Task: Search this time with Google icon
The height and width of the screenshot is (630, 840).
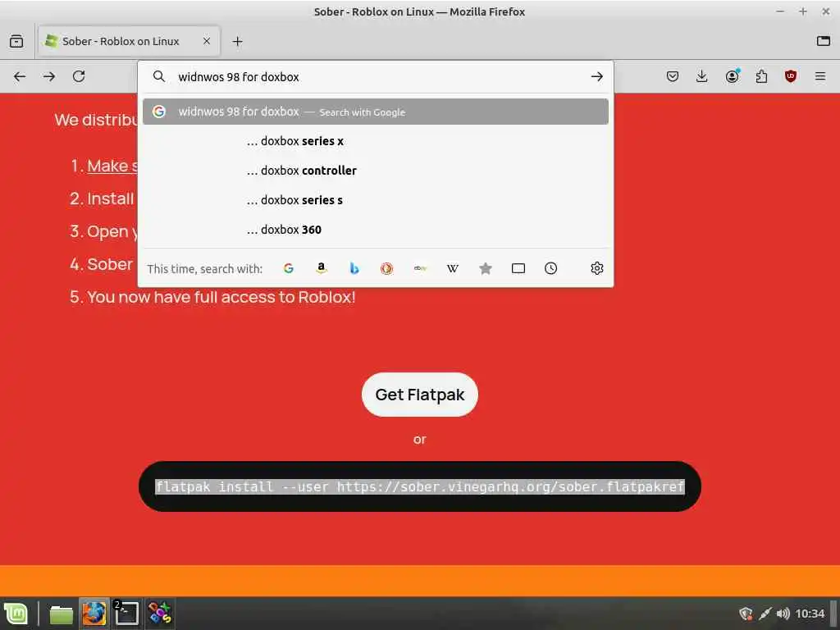Action: 288,268
